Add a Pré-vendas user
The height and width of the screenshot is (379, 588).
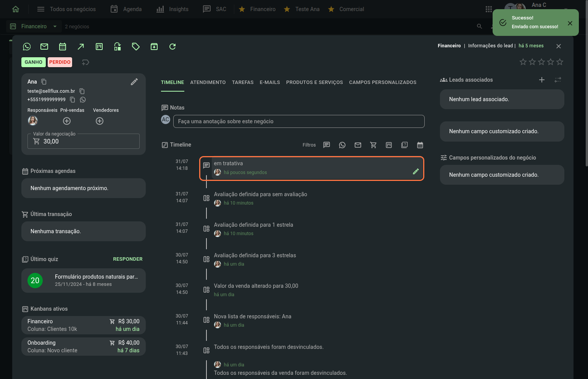(67, 121)
